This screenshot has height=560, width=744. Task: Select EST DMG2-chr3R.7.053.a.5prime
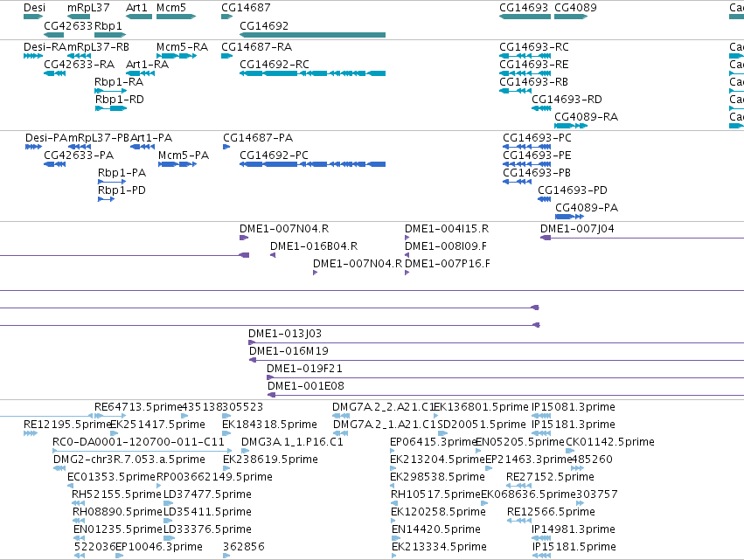[59, 468]
